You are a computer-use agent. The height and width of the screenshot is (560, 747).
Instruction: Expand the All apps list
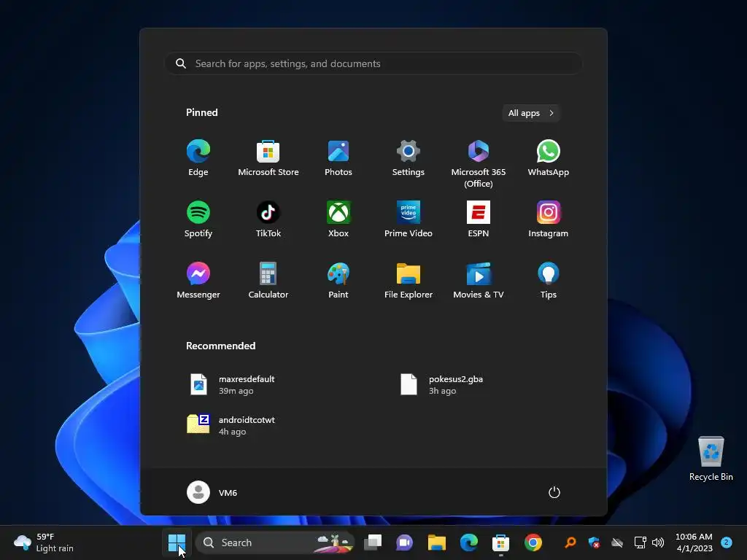click(531, 113)
